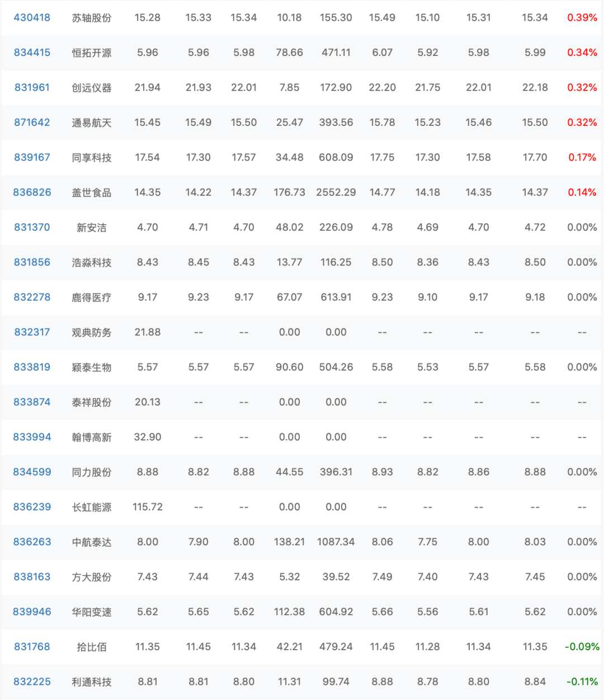
Task: Open stock code 832278 link
Action: point(32,297)
